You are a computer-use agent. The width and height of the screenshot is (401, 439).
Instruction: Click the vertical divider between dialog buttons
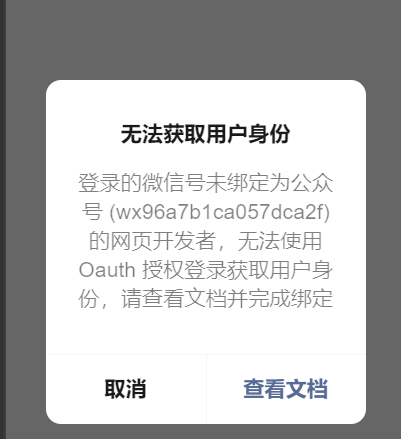pos(206,389)
